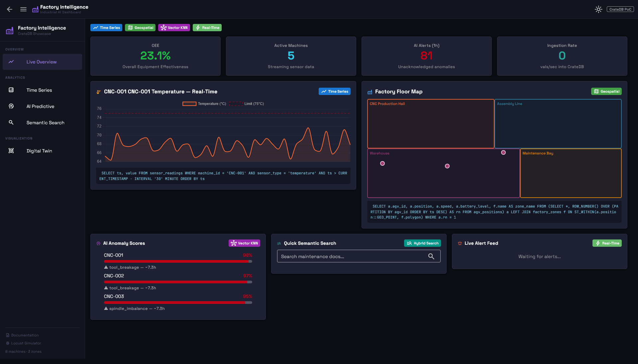Click the middle AGV marker in Warehouse

(x=447, y=166)
